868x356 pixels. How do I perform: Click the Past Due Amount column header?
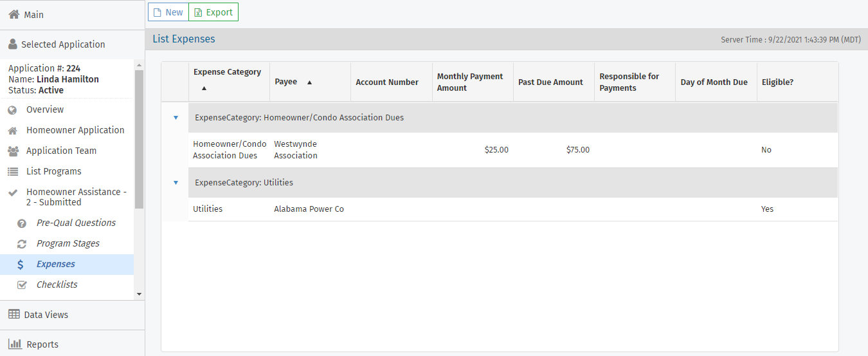click(x=554, y=82)
